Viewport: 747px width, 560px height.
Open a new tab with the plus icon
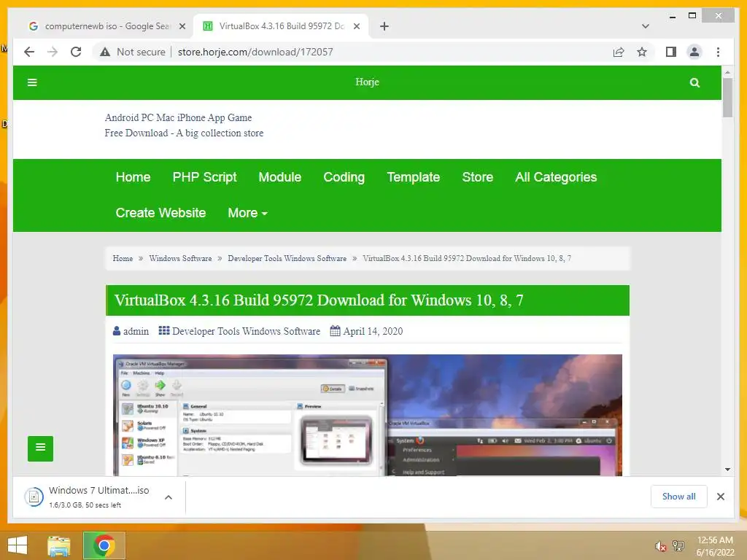pos(384,26)
